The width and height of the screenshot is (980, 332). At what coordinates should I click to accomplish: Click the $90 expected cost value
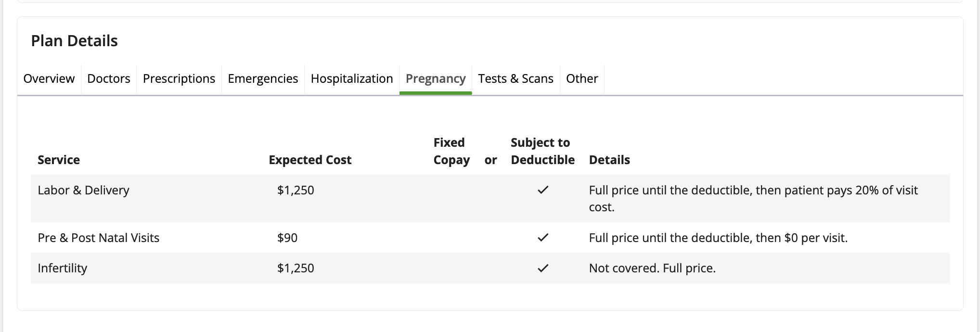[287, 238]
